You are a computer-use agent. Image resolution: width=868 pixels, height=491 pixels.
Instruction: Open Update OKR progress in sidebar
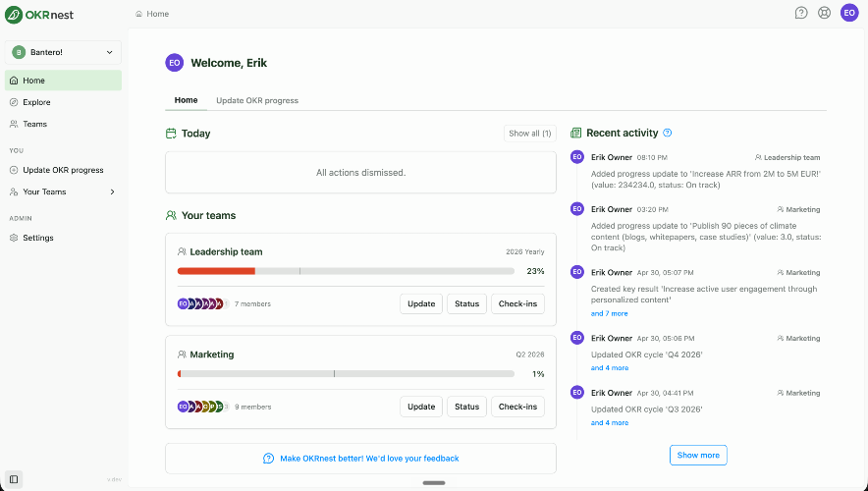(63, 170)
